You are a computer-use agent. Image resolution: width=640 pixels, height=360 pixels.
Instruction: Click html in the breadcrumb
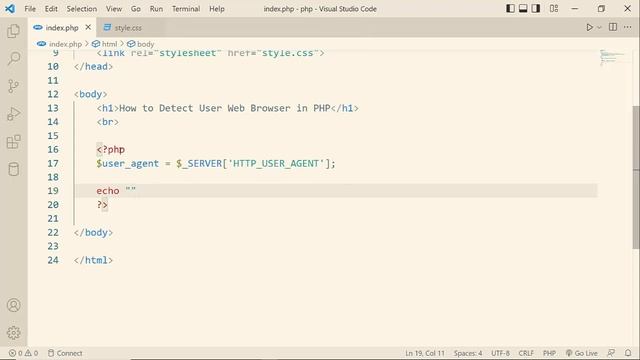tap(109, 44)
